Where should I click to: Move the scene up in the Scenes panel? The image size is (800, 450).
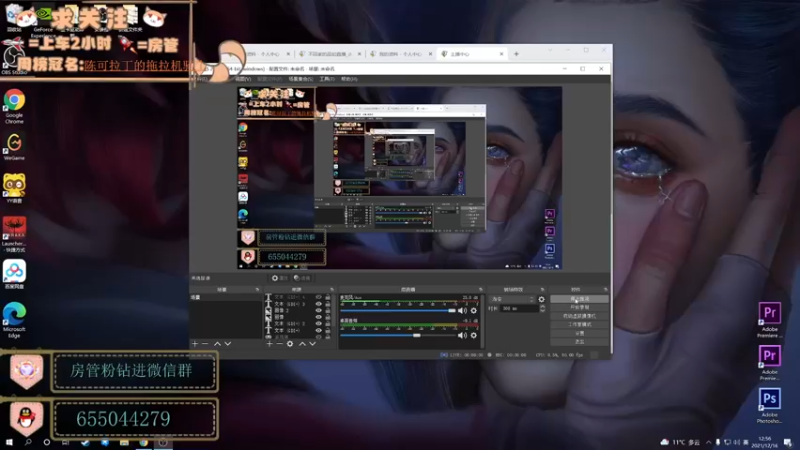pyautogui.click(x=217, y=344)
